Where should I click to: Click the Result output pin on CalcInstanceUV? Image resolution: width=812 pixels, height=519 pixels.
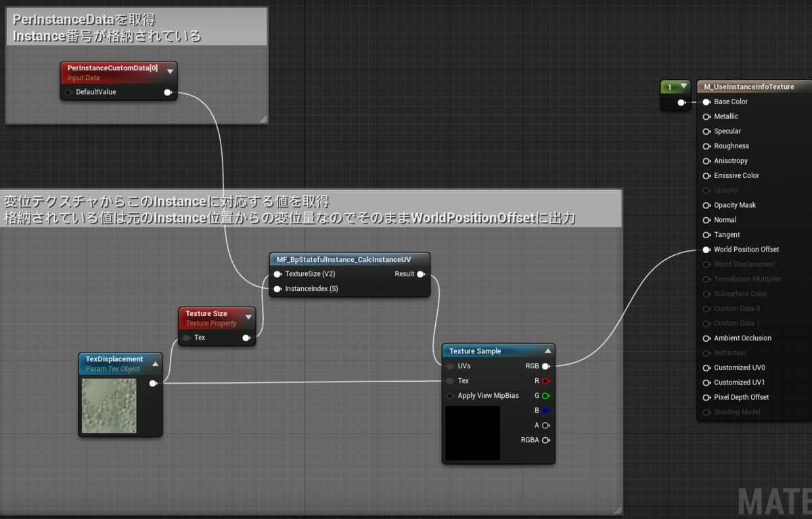pyautogui.click(x=421, y=274)
